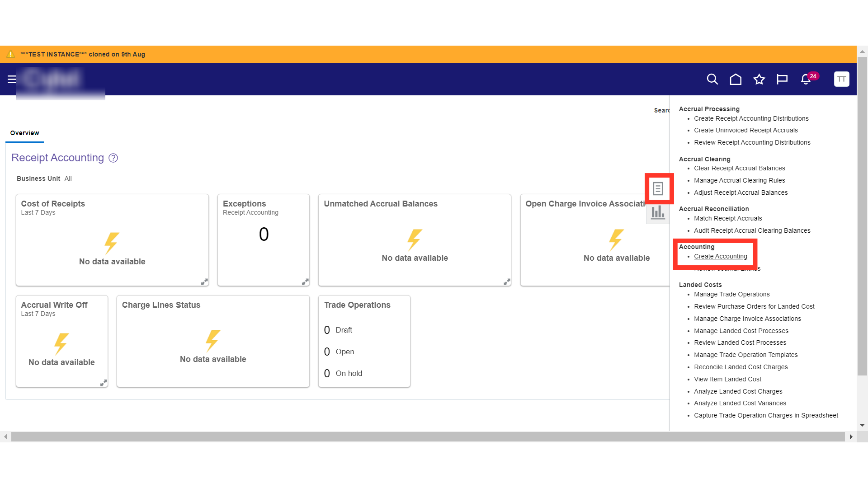The image size is (868, 488).
Task: Open Manage Landed Cost Processes
Action: [741, 331]
